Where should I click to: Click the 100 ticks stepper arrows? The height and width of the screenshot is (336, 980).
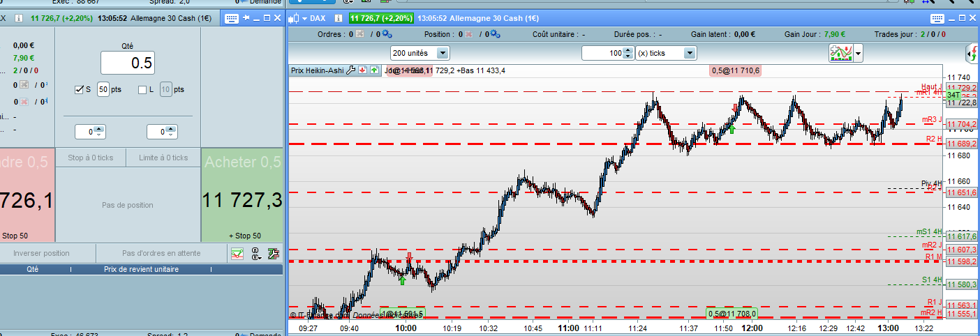(x=628, y=52)
